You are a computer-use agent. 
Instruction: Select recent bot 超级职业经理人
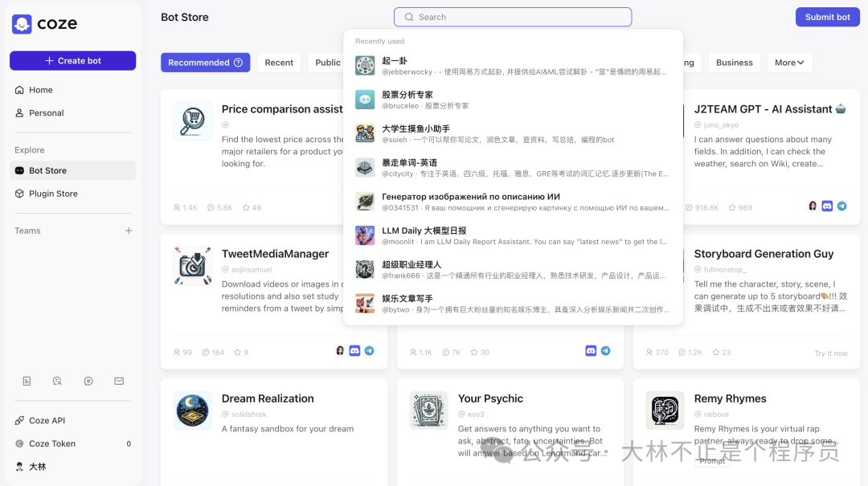point(513,270)
